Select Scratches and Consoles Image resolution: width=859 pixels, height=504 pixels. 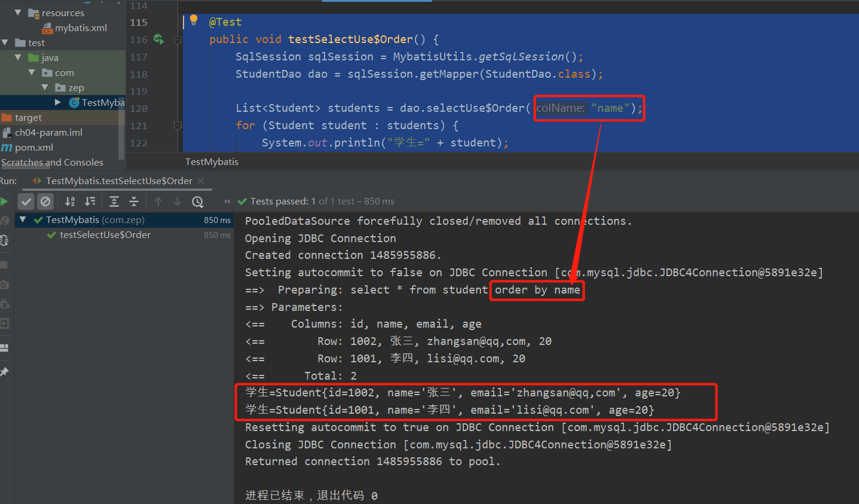(x=52, y=162)
